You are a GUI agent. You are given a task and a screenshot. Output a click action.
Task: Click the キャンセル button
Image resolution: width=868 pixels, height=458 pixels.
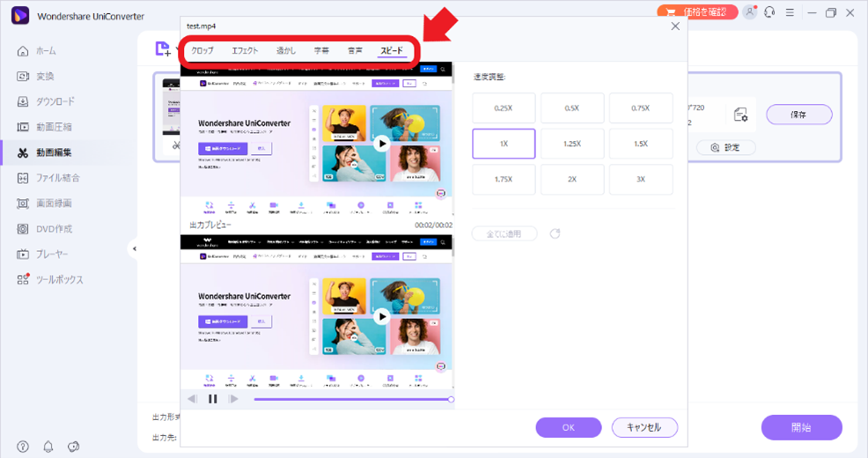tap(644, 427)
